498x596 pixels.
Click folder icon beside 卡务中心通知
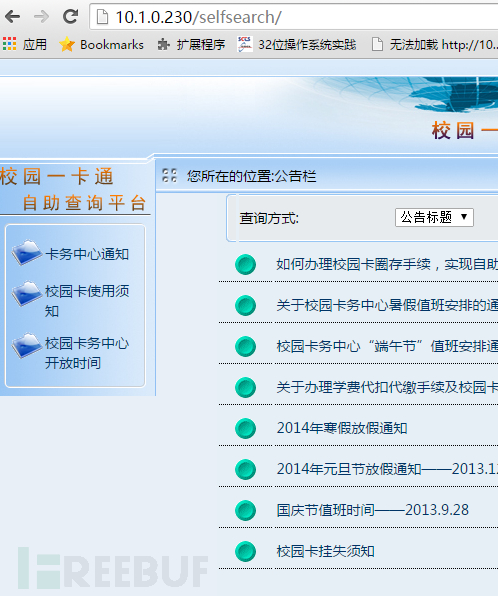(26, 252)
